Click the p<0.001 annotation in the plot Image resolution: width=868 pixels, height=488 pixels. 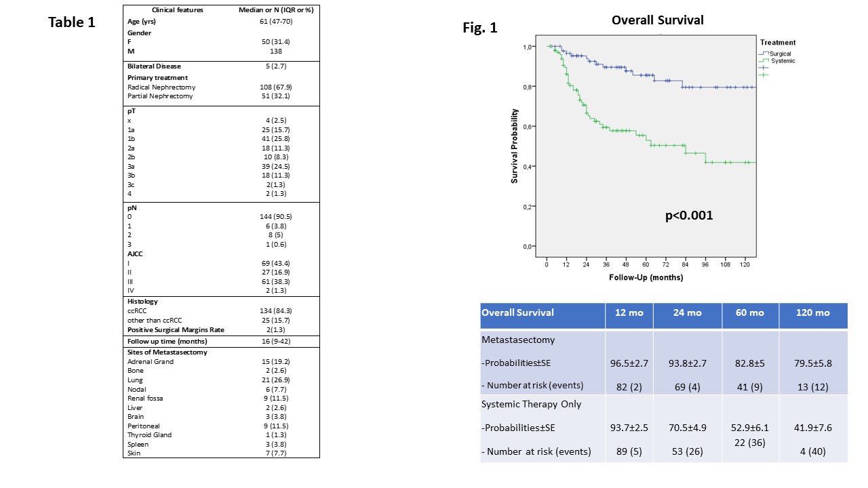click(x=688, y=216)
